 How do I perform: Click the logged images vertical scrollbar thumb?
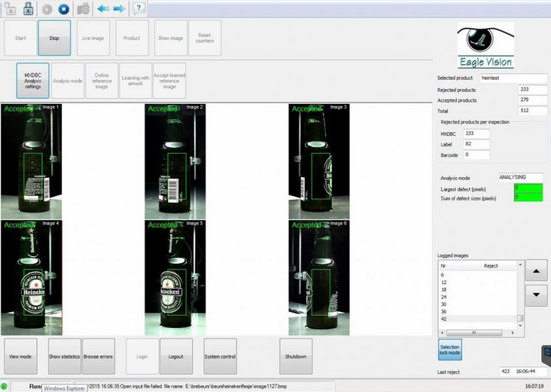click(520, 318)
